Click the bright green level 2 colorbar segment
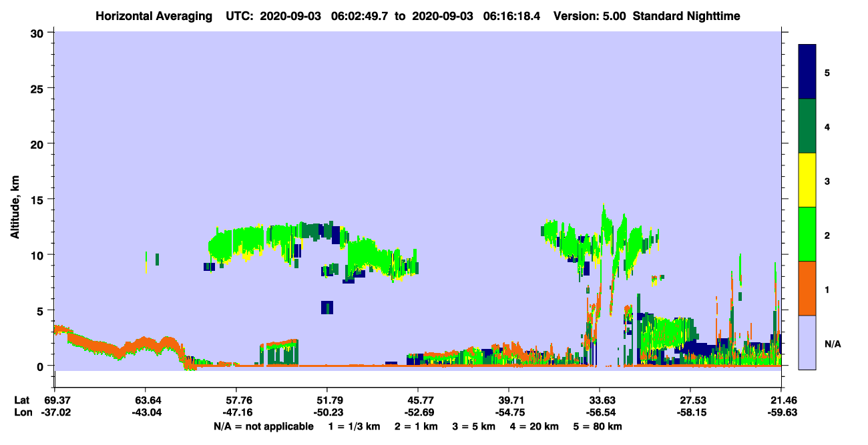Image resolution: width=868 pixels, height=445 pixels. click(807, 234)
